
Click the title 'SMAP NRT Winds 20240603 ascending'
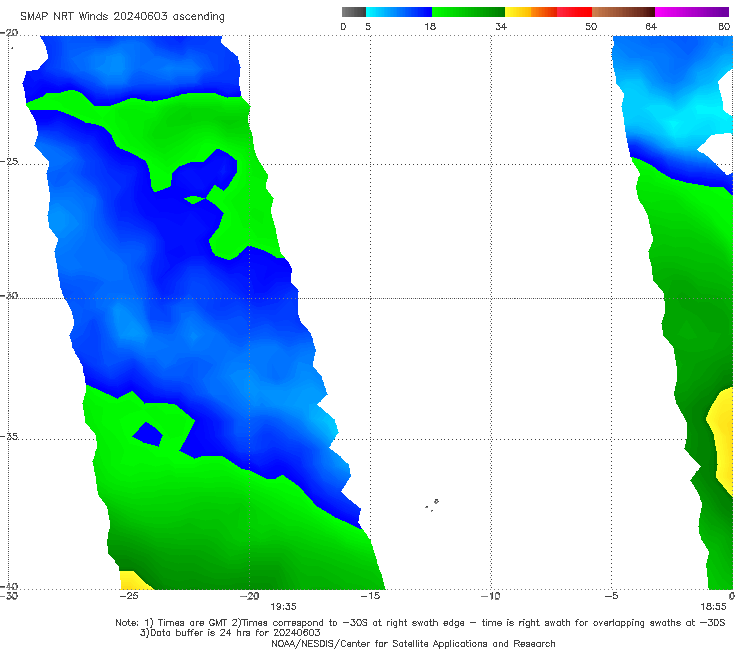(122, 16)
